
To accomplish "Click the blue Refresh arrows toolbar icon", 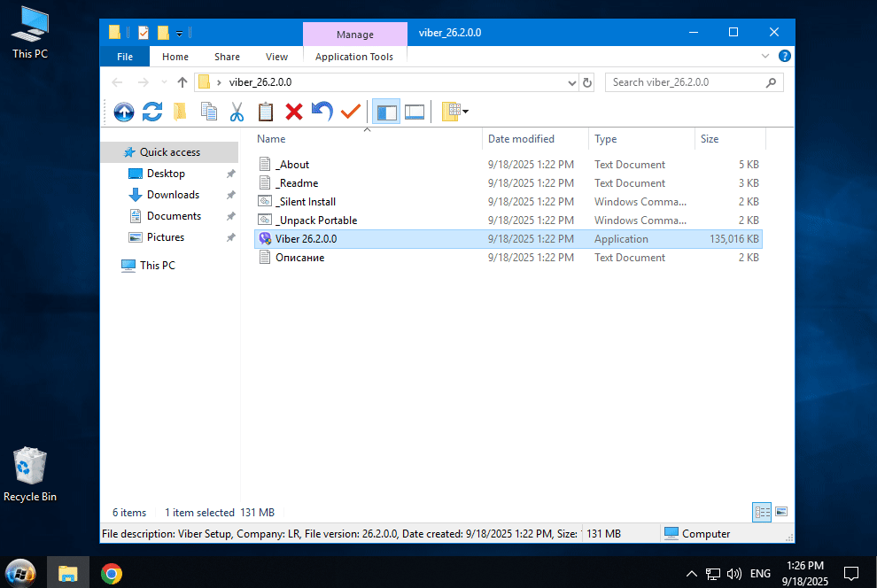I will pos(152,112).
